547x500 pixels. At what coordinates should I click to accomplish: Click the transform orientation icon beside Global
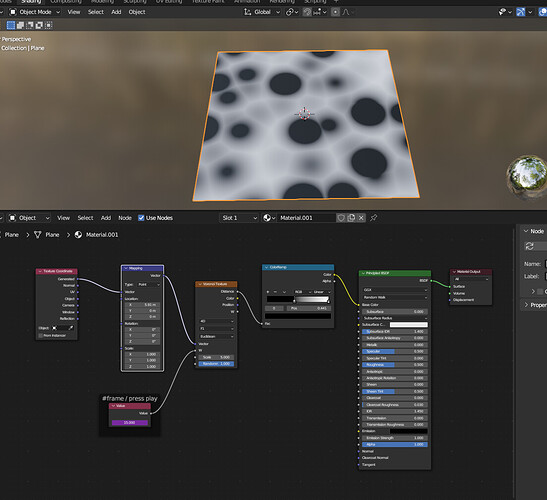247,12
